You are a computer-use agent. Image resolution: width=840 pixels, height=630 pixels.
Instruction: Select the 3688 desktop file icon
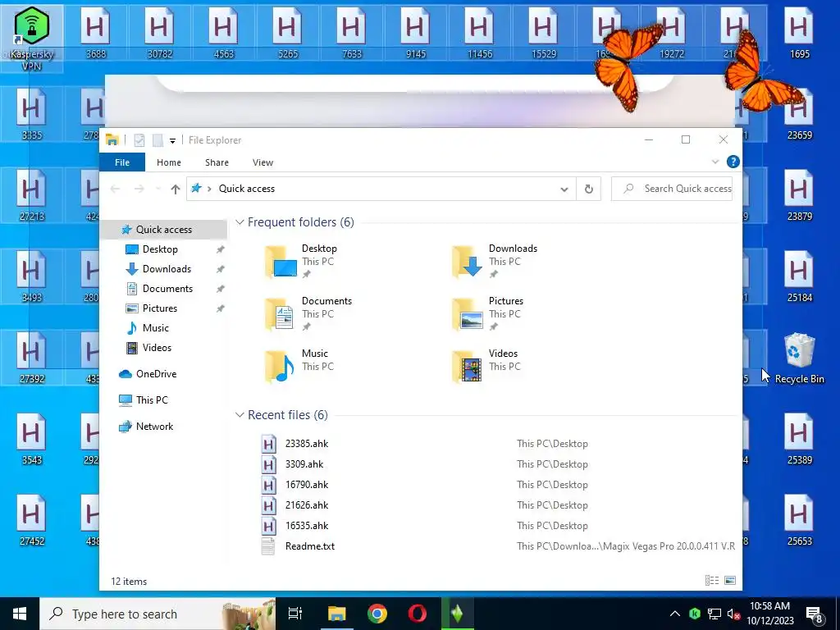pos(95,32)
